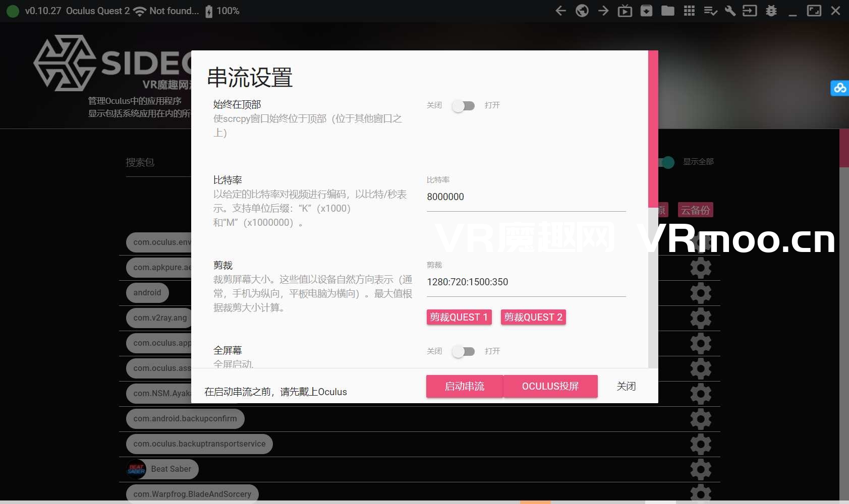Click the green connection status dot
Viewport: 849px width, 504px height.
click(13, 11)
